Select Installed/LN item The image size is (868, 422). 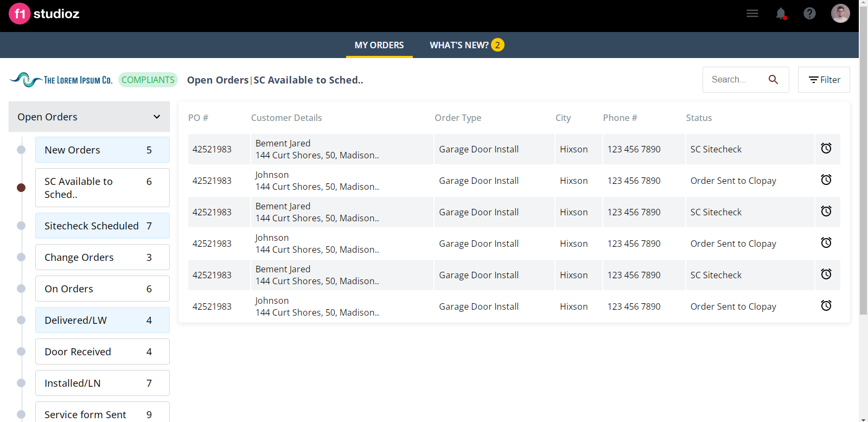[x=103, y=383]
